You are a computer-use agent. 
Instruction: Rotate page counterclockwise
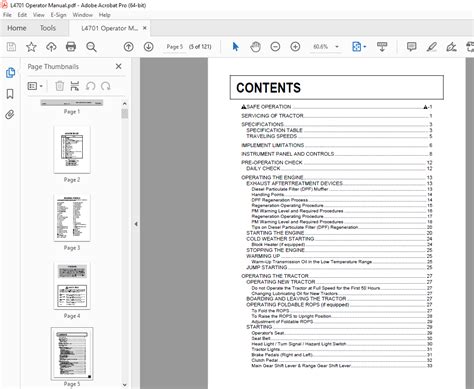[90, 86]
